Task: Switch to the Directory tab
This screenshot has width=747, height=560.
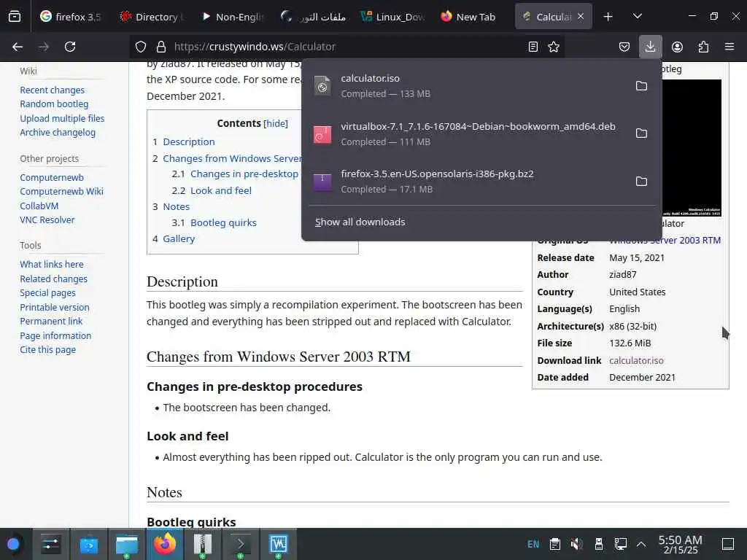Action: pyautogui.click(x=150, y=17)
